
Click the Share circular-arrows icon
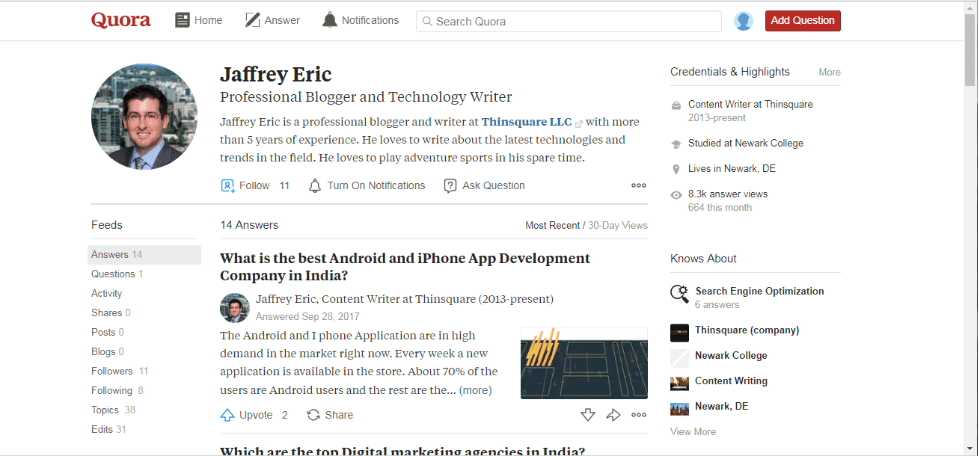click(x=313, y=415)
